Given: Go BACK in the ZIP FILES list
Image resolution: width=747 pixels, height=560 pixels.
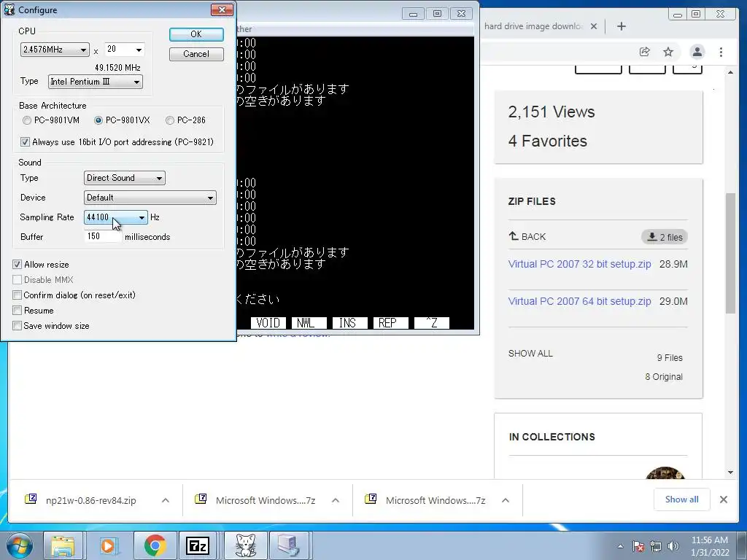Looking at the screenshot, I should click(527, 237).
